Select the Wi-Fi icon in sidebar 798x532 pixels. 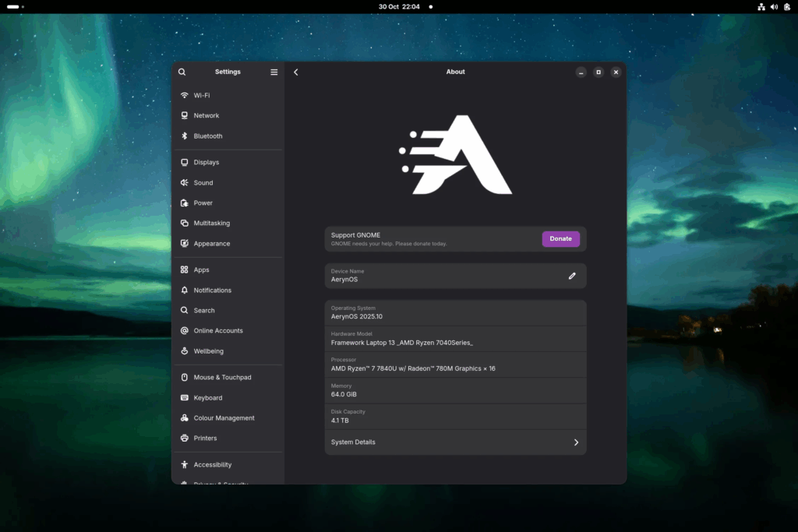(x=185, y=95)
